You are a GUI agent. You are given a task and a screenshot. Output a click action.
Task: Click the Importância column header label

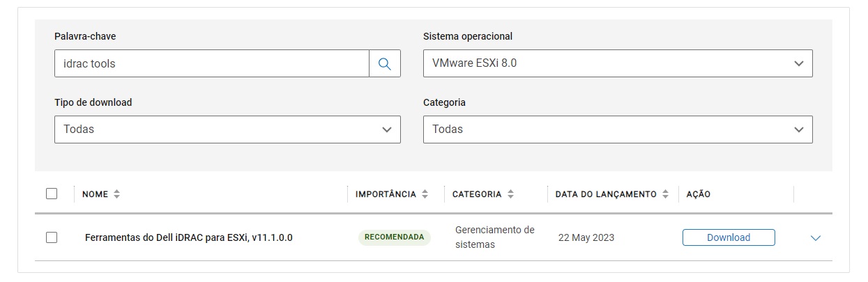[386, 194]
